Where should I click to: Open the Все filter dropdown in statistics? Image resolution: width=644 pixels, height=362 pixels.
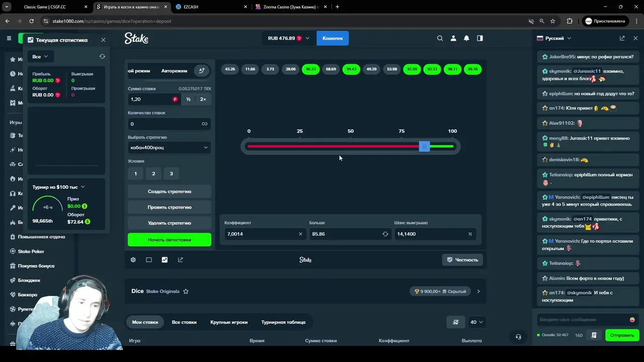click(40, 56)
